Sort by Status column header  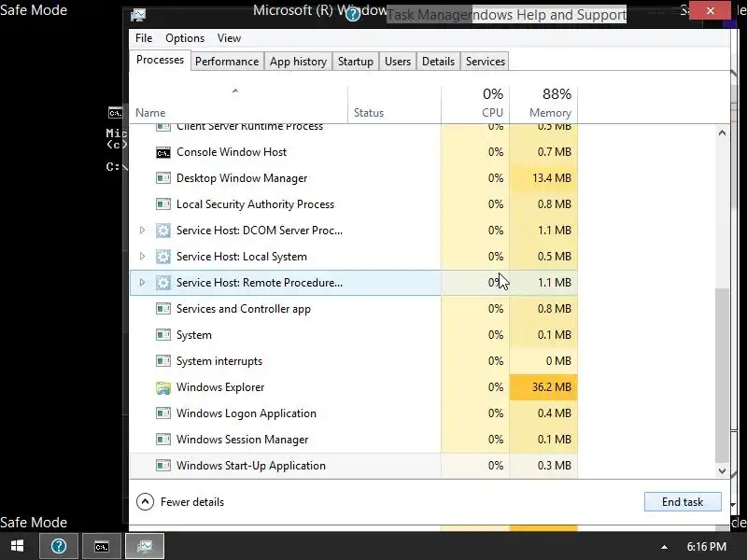coord(394,105)
